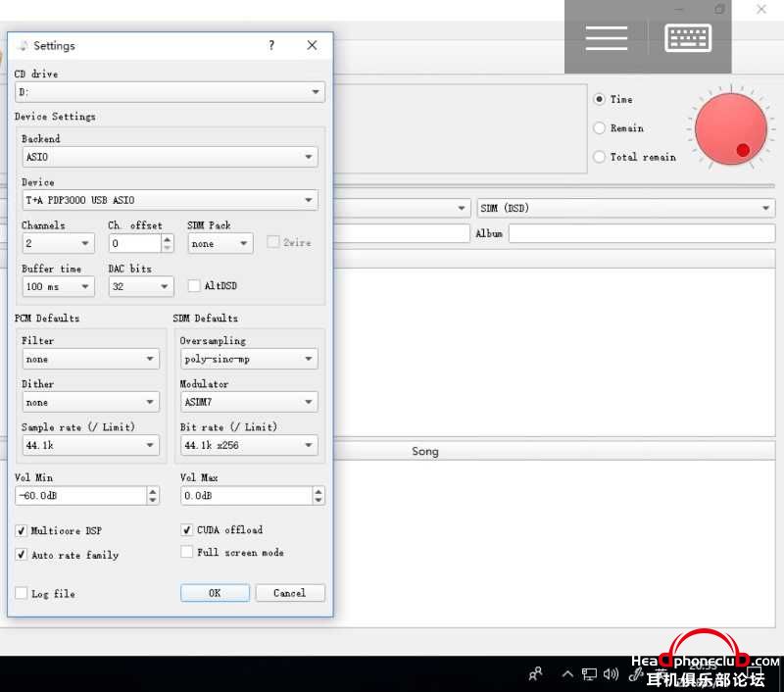Image resolution: width=784 pixels, height=692 pixels.
Task: Click the Vol Min input field
Action: (x=81, y=496)
